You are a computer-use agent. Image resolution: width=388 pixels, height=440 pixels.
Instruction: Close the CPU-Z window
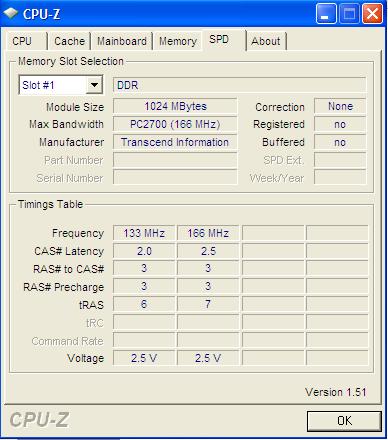click(372, 14)
